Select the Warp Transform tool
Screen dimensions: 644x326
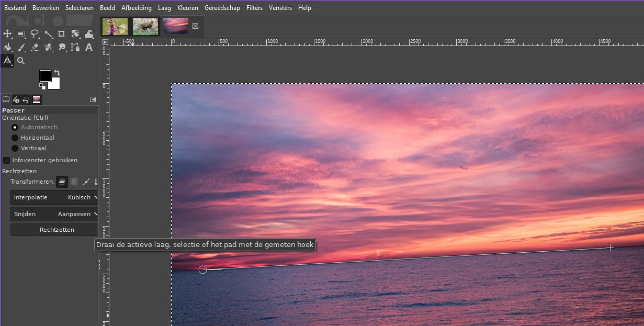tap(89, 34)
